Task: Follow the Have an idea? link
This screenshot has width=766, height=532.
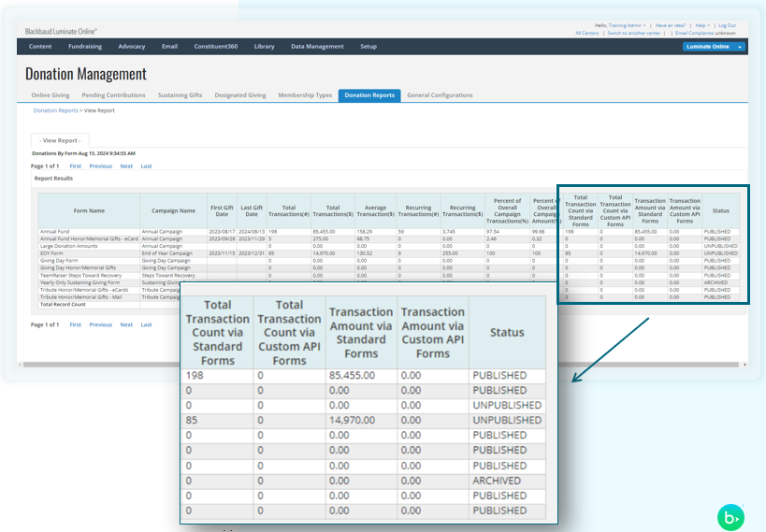Action: click(x=670, y=25)
